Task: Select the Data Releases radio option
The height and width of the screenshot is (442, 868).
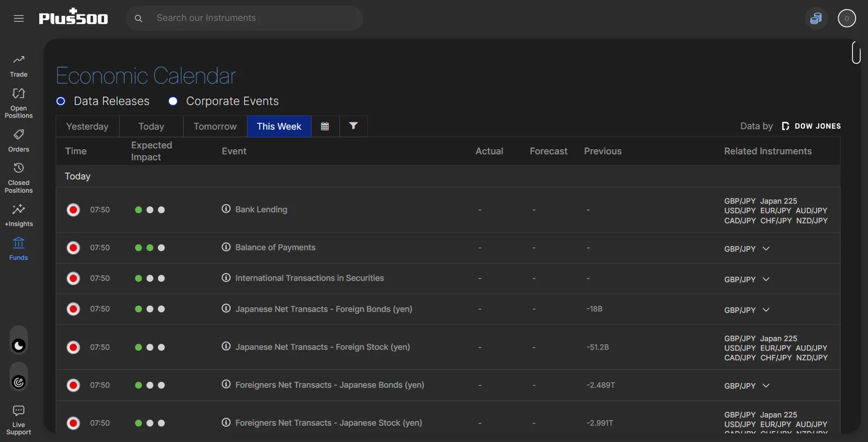Action: click(x=61, y=101)
